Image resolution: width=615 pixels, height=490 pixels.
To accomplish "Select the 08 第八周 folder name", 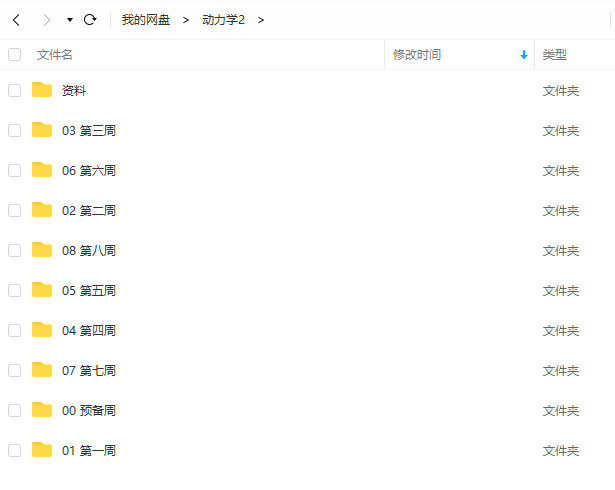I will (89, 251).
